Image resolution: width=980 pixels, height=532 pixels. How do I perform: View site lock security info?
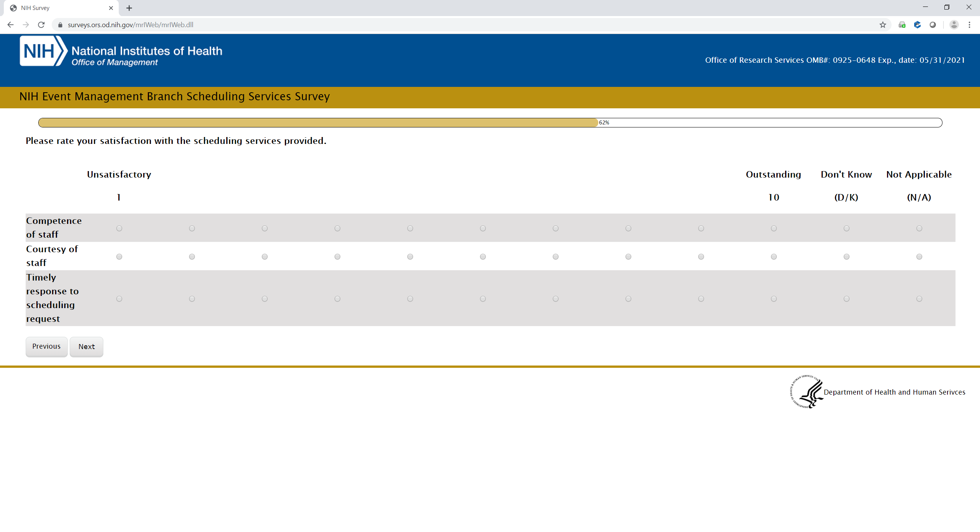[x=60, y=25]
